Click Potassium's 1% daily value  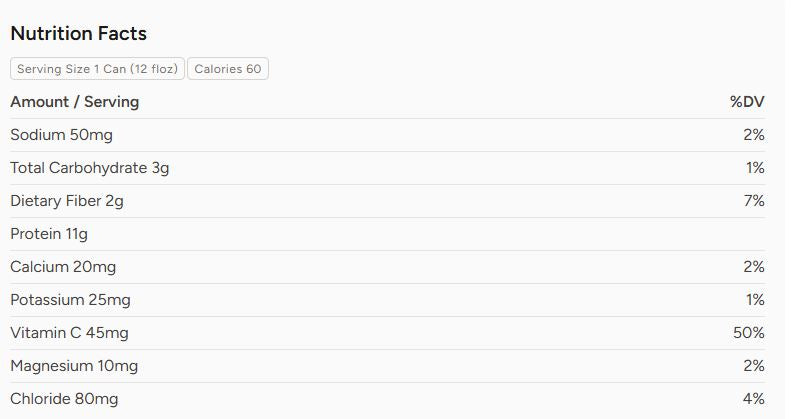coord(755,300)
